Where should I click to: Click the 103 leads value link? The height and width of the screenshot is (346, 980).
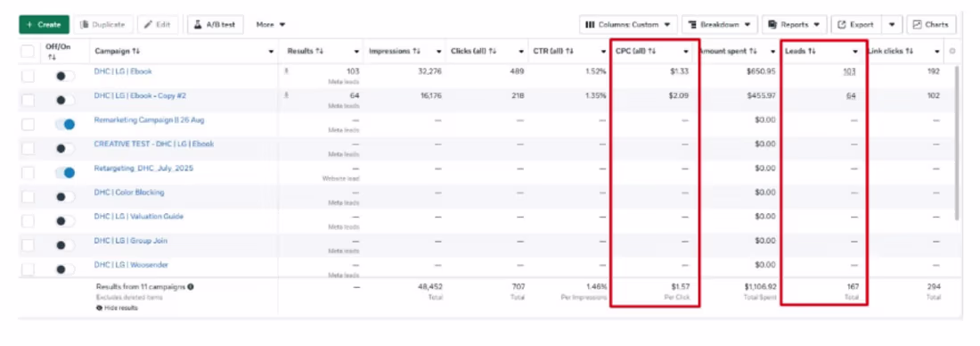click(849, 72)
